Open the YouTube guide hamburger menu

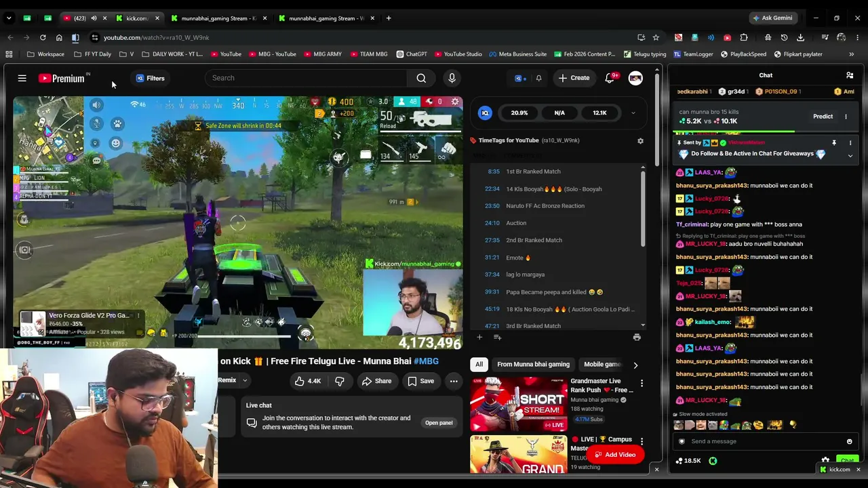(x=22, y=79)
